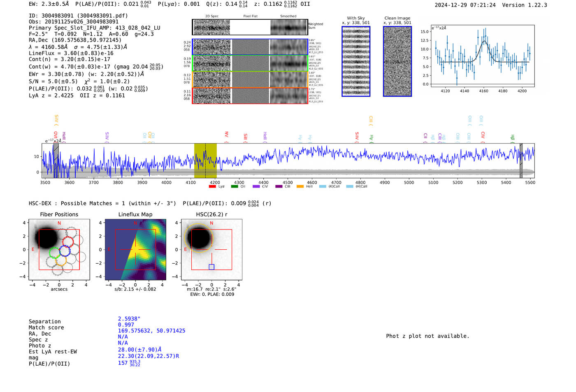576x392 pixels.
Task: Select the Weighted Sum 2D spectrum strip
Action: (x=250, y=28)
